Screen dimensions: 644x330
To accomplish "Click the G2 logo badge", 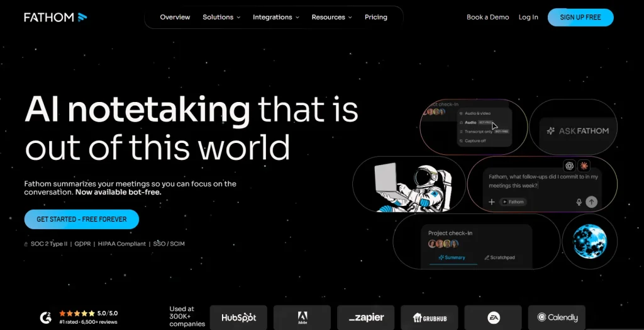I will [45, 317].
